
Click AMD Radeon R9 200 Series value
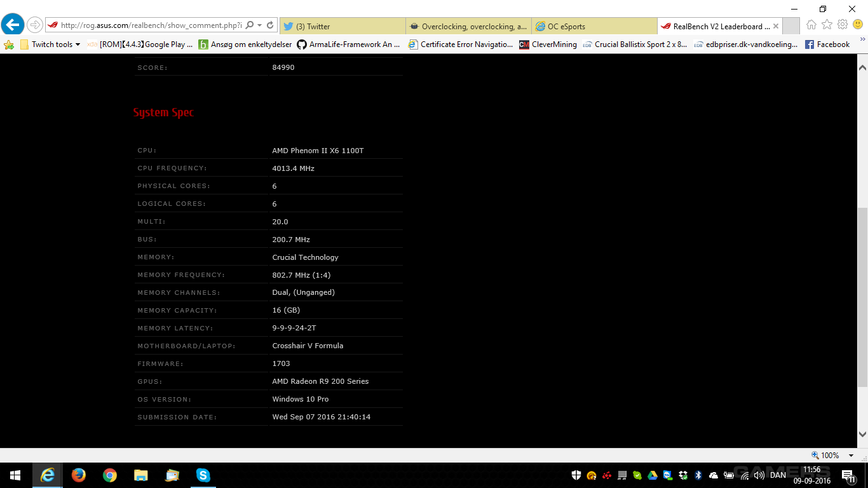320,381
